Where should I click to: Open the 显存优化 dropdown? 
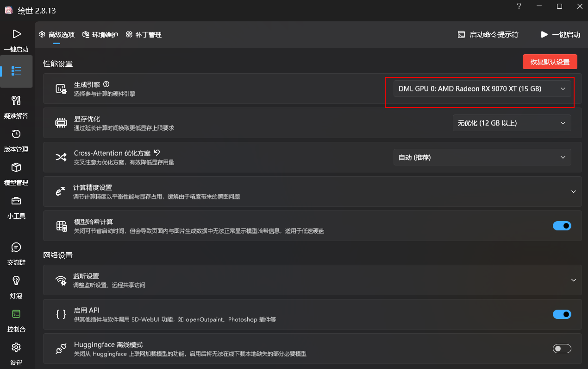point(512,123)
